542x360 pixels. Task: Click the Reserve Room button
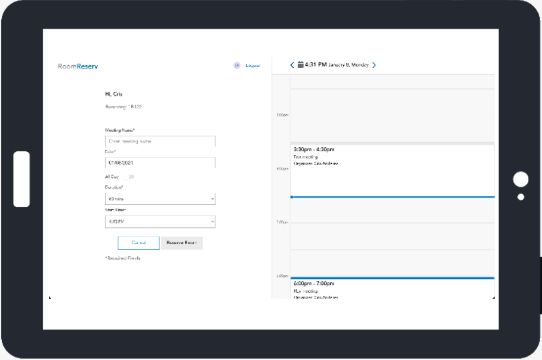click(x=182, y=243)
